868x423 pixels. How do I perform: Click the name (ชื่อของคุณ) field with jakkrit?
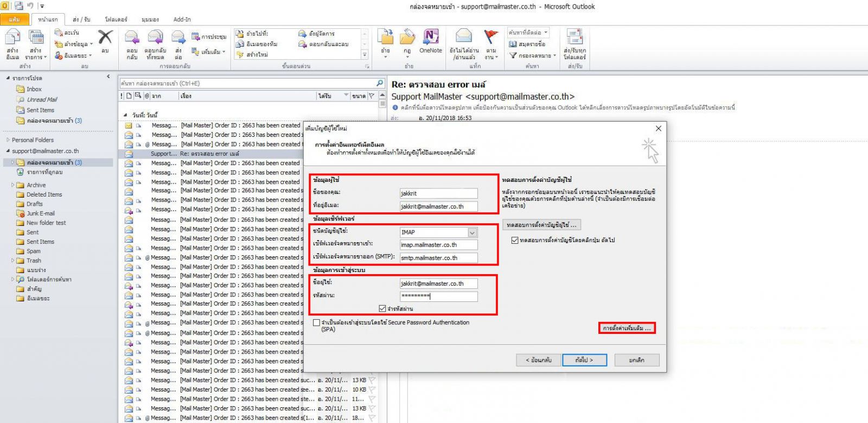[x=439, y=193]
